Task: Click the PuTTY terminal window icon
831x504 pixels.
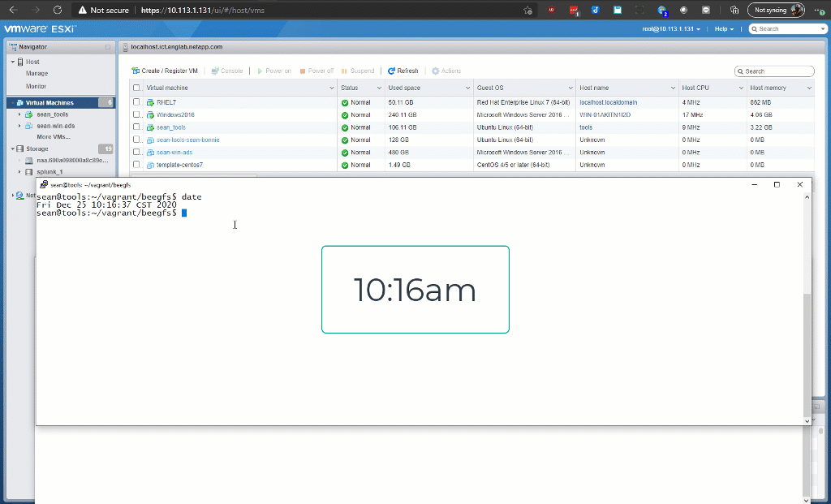Action: 44,184
